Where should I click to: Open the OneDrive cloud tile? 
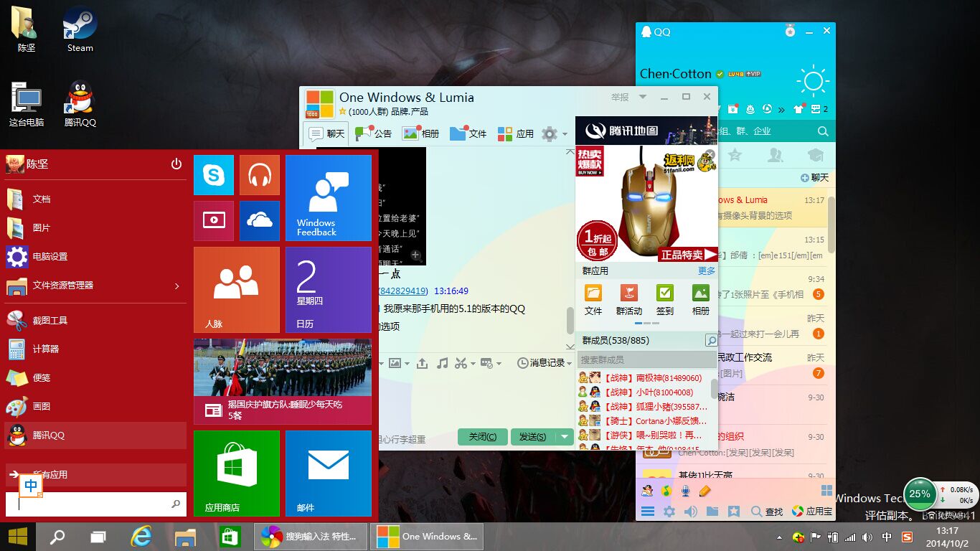pos(260,221)
